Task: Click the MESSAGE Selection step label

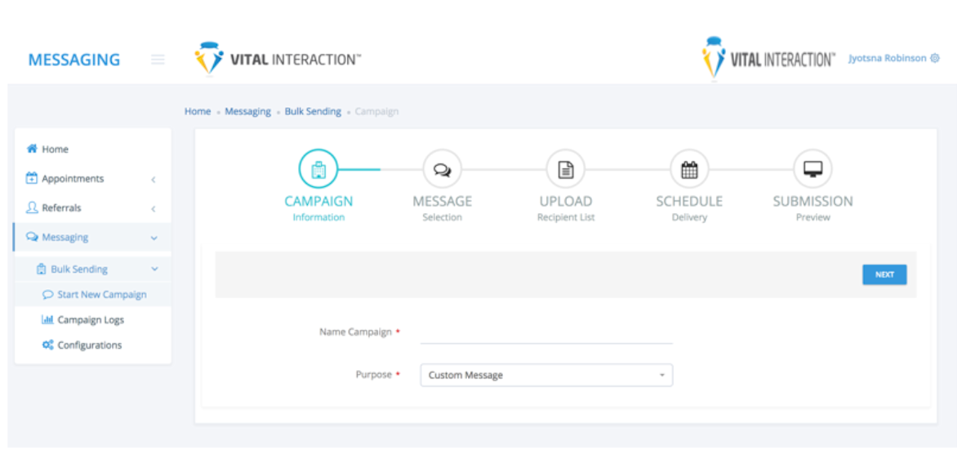Action: click(x=442, y=208)
